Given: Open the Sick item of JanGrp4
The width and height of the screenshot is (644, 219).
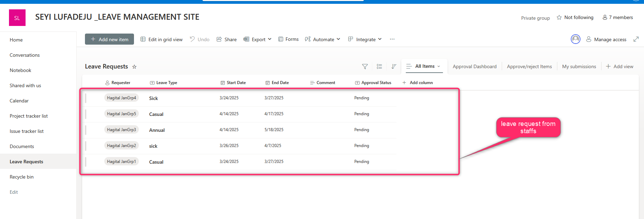Looking at the screenshot, I should [x=153, y=98].
